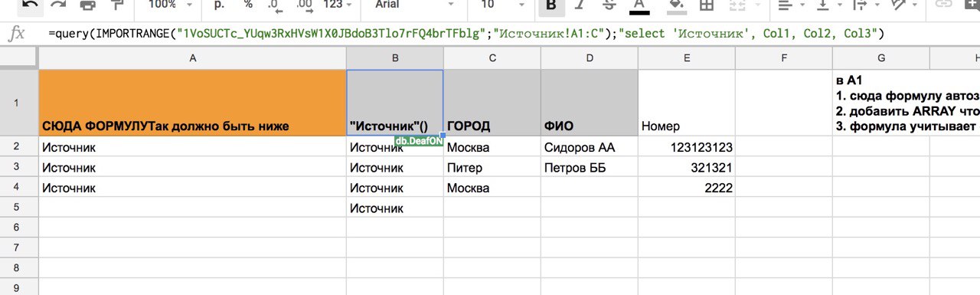This screenshot has height=295, width=980.
Task: Select cell 'Петров ББ'
Action: tap(589, 167)
